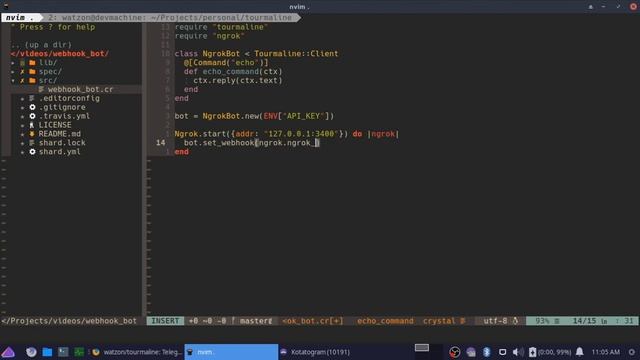Open .gitignore in the file tree
Screen dimensions: 640x360
62,107
